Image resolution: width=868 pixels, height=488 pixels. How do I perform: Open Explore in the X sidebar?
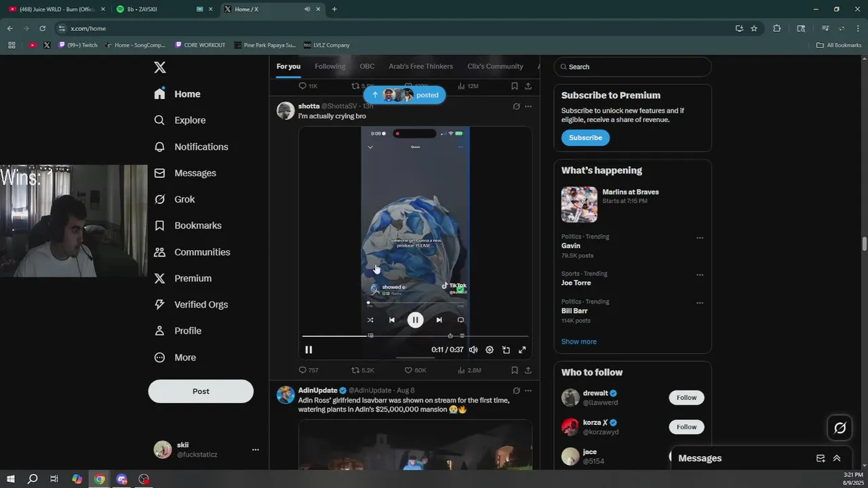coord(180,120)
